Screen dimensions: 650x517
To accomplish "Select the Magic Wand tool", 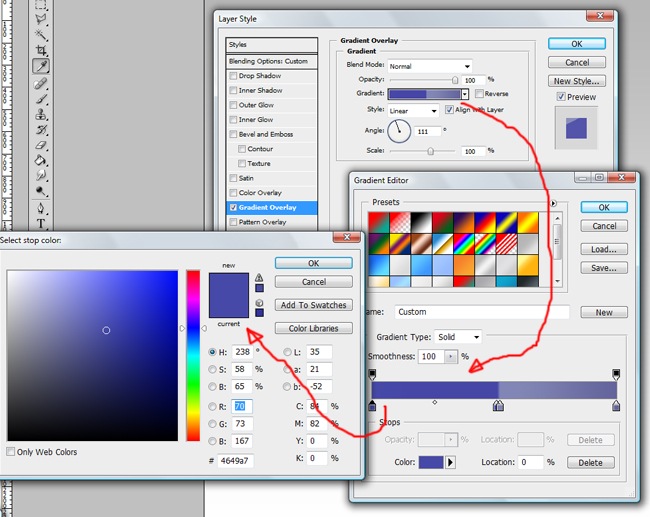I will click(42, 34).
